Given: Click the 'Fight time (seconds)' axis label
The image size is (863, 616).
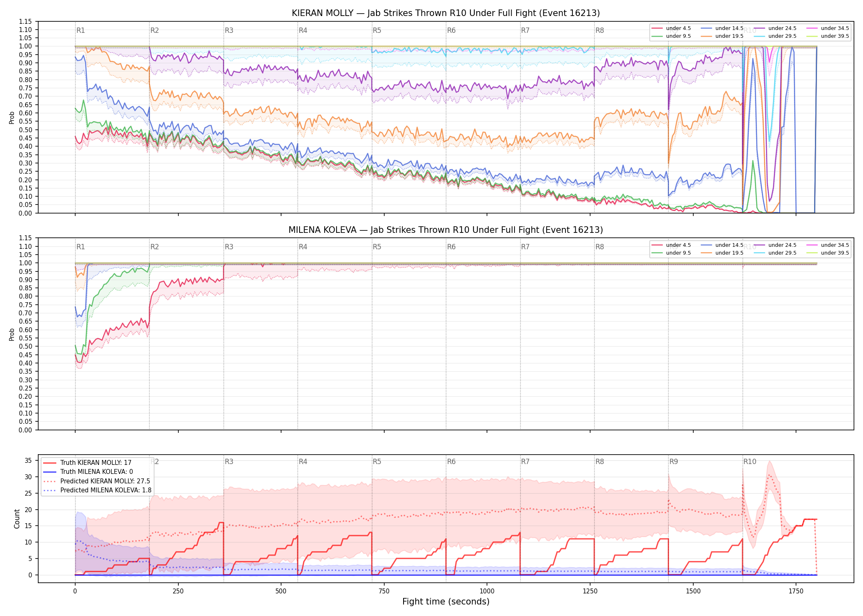Looking at the screenshot, I should pyautogui.click(x=446, y=602).
